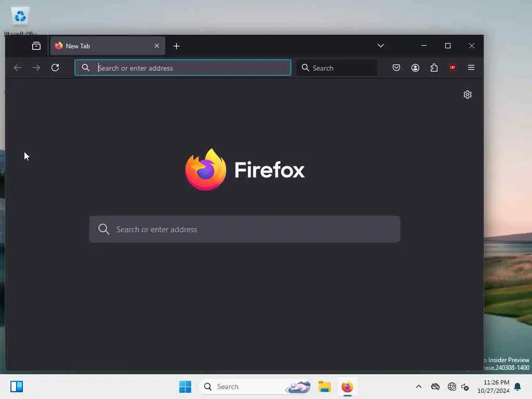The image size is (532, 399).
Task: Open the Widgets taskbar button
Action: click(x=16, y=387)
